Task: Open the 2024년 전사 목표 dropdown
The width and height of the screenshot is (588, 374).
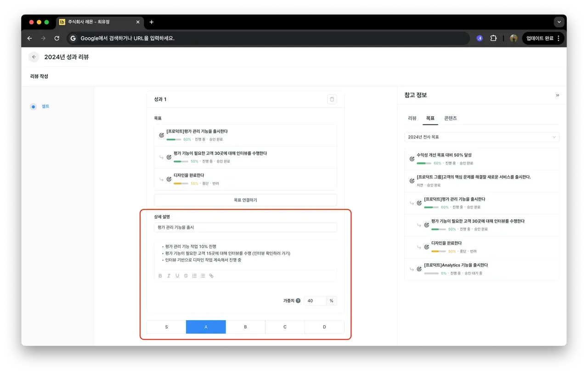Action: 482,137
